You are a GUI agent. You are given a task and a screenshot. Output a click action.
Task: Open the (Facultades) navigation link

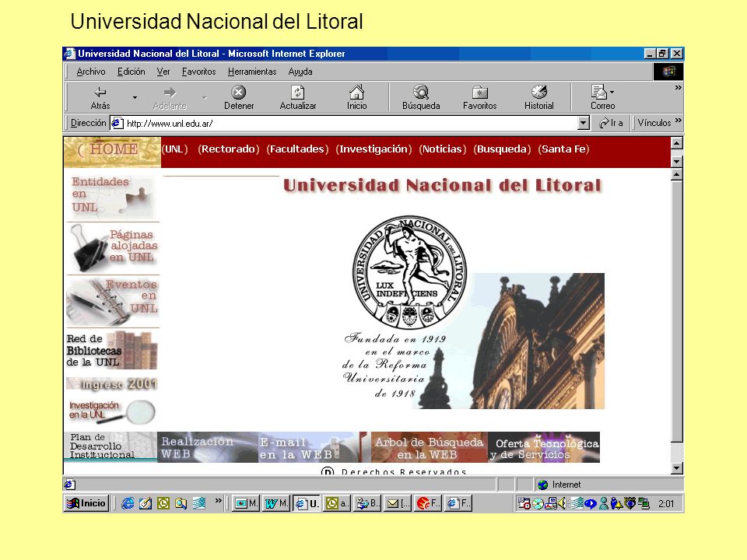click(297, 149)
